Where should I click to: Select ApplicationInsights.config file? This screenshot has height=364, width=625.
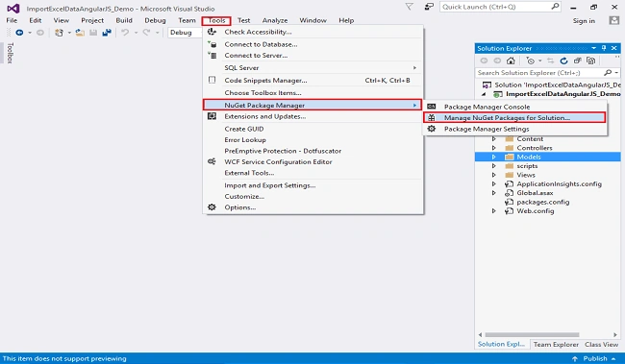click(x=559, y=184)
